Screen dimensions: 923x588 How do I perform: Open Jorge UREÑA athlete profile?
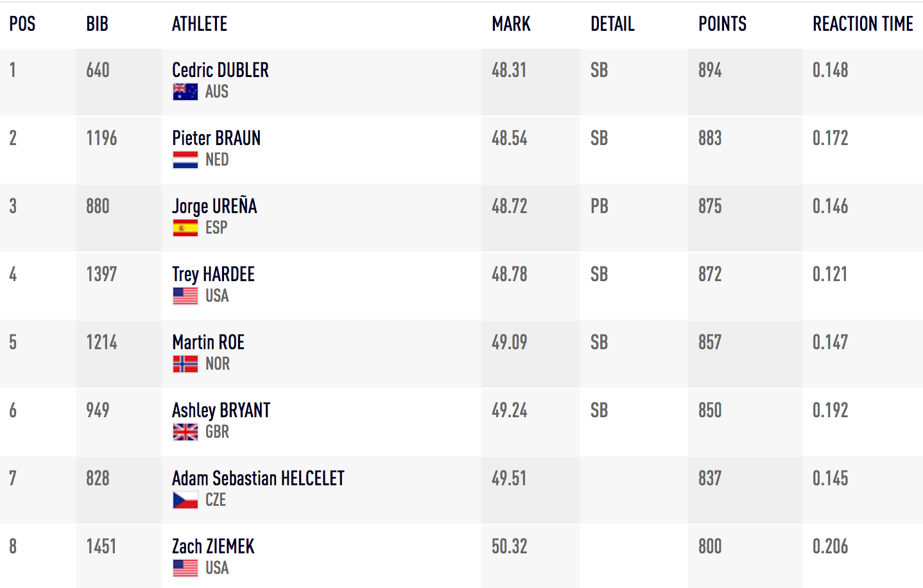tap(214, 206)
